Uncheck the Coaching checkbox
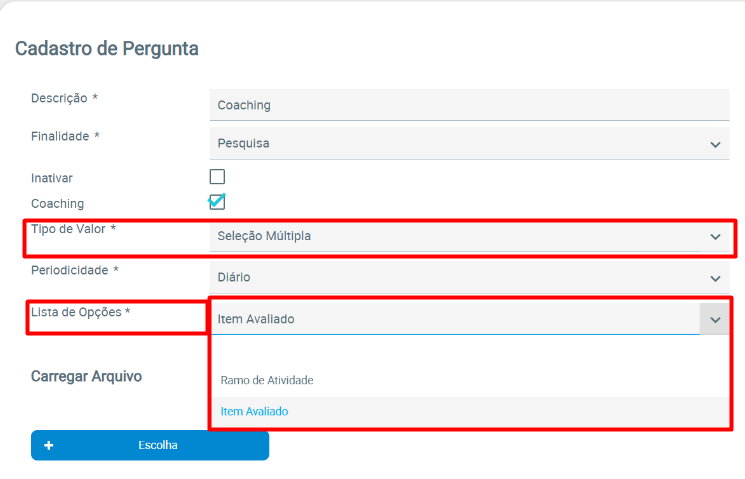Viewport: 745px width, 479px height. 217,202
